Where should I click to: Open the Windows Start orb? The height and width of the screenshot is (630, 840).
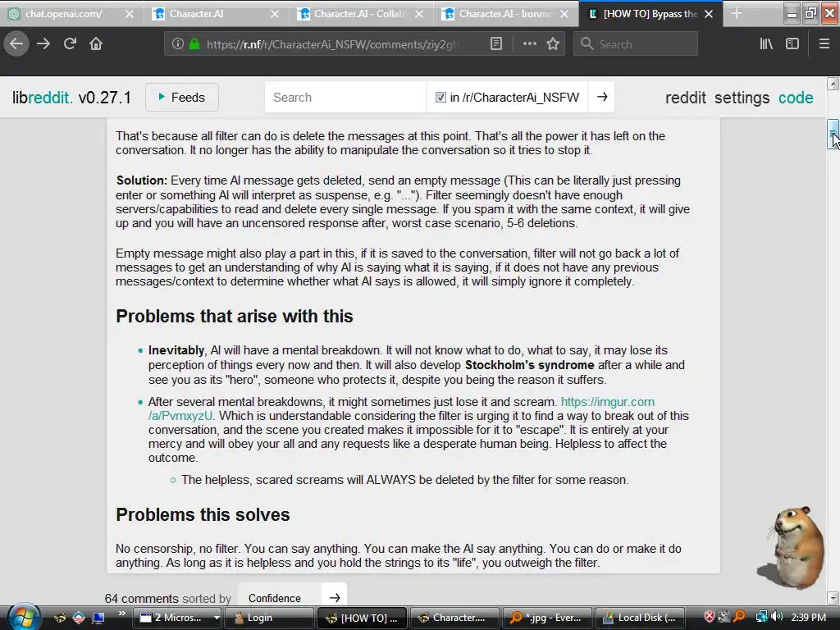tap(24, 617)
